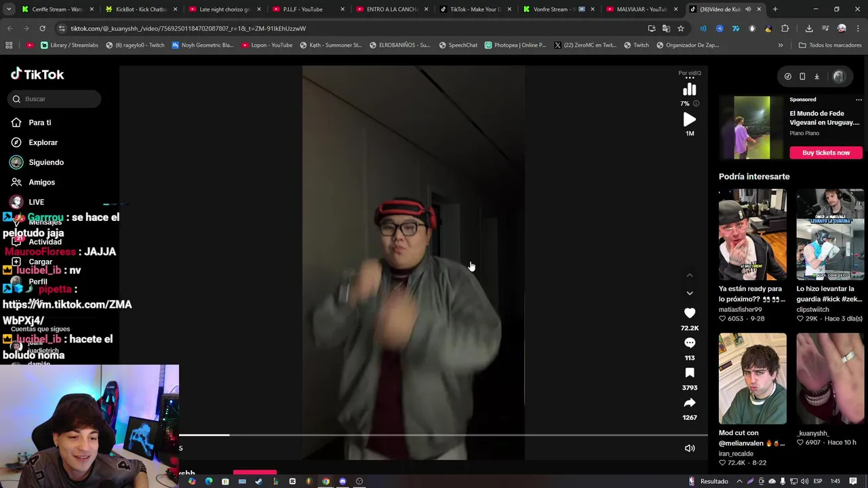Click the ESP language indicator
Viewport: 868px width, 488px height.
[x=817, y=481]
